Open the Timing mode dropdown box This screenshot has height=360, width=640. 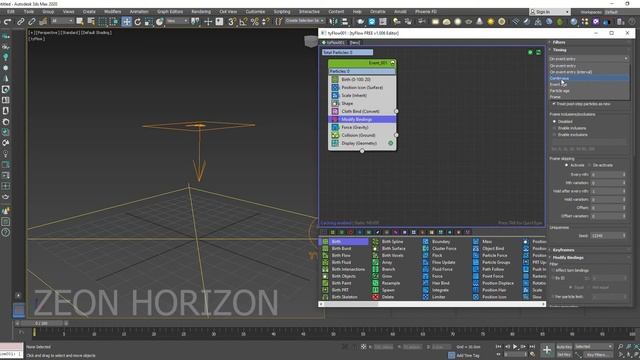pyautogui.click(x=589, y=59)
